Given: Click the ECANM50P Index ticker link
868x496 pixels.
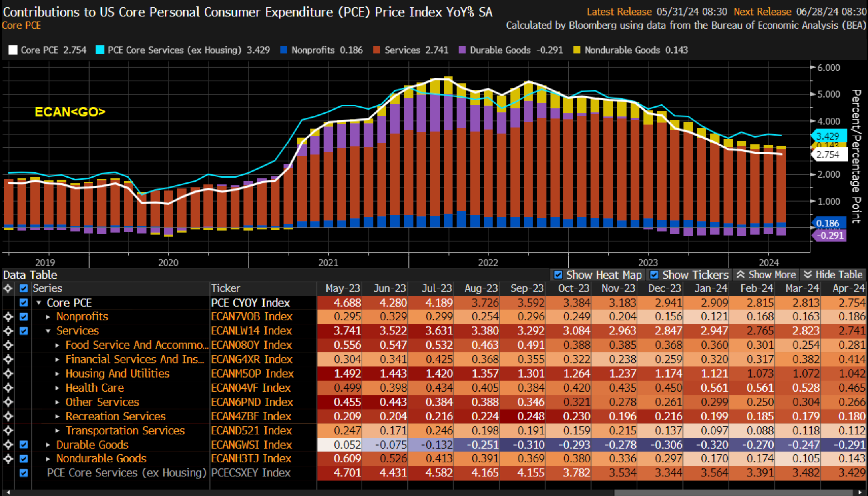Looking at the screenshot, I should point(252,374).
